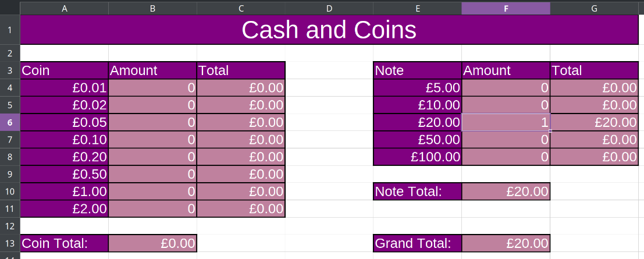Select the £20.00 total cell in column G

tap(594, 122)
